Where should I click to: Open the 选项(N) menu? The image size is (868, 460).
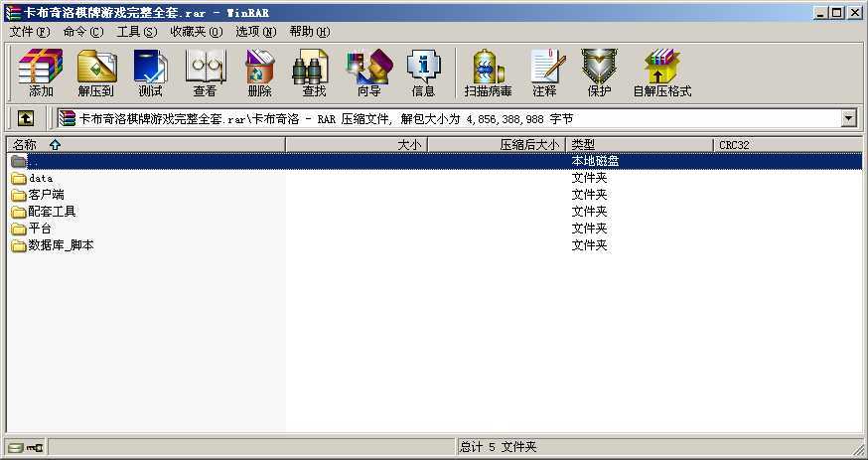click(x=256, y=32)
